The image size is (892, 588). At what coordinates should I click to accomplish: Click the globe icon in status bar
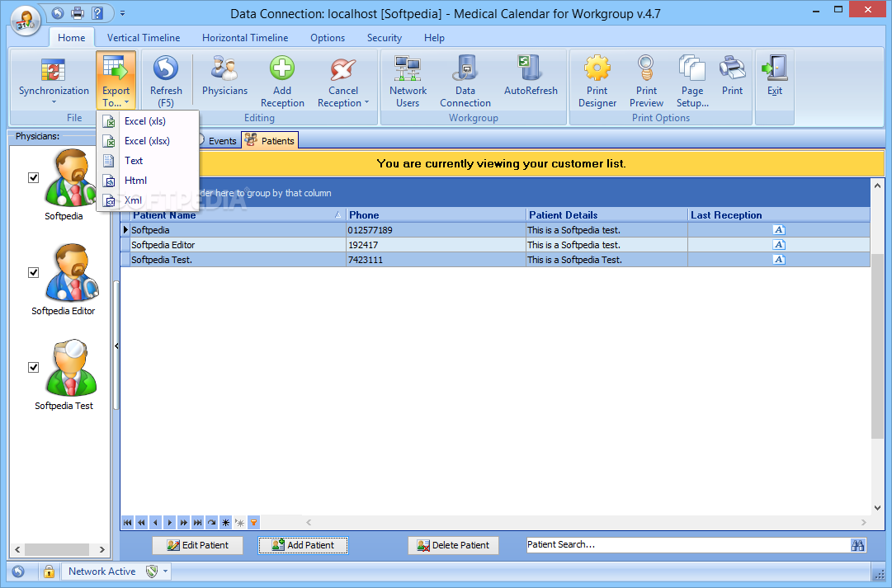18,572
